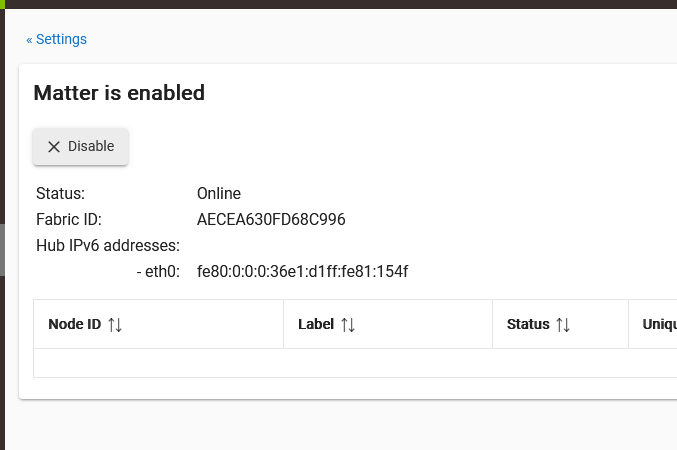Click the "Status:" label above Fabric ID

point(60,194)
